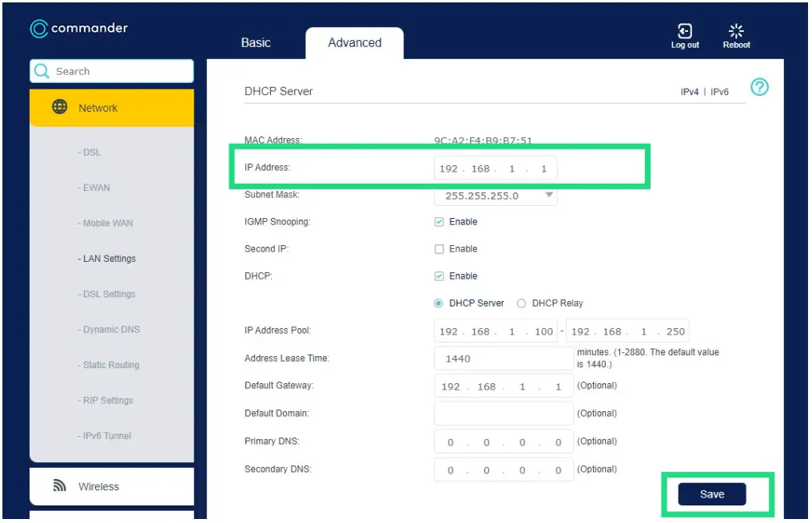Click the Commander logo

coord(78,28)
